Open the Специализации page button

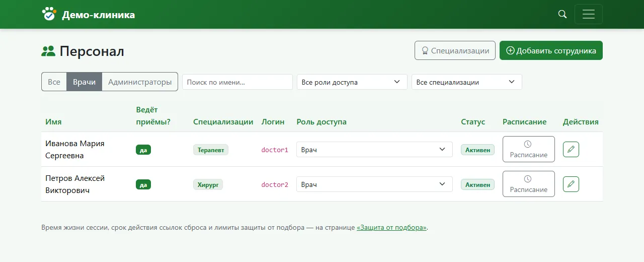[x=455, y=50]
